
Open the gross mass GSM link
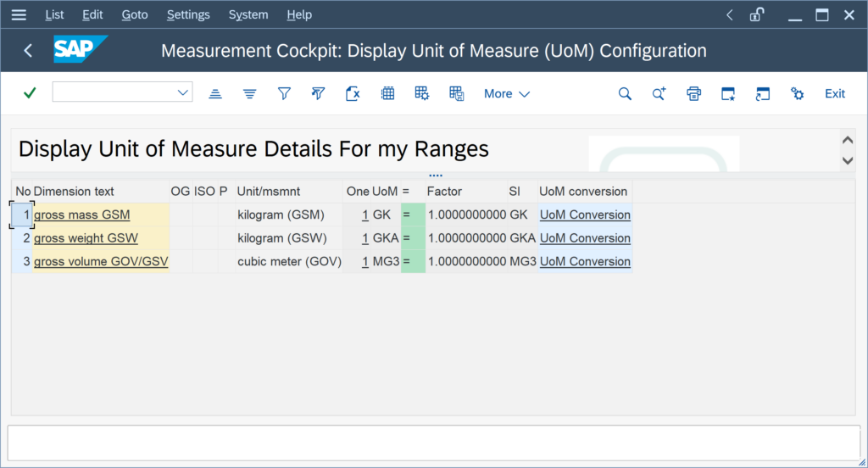pos(82,214)
